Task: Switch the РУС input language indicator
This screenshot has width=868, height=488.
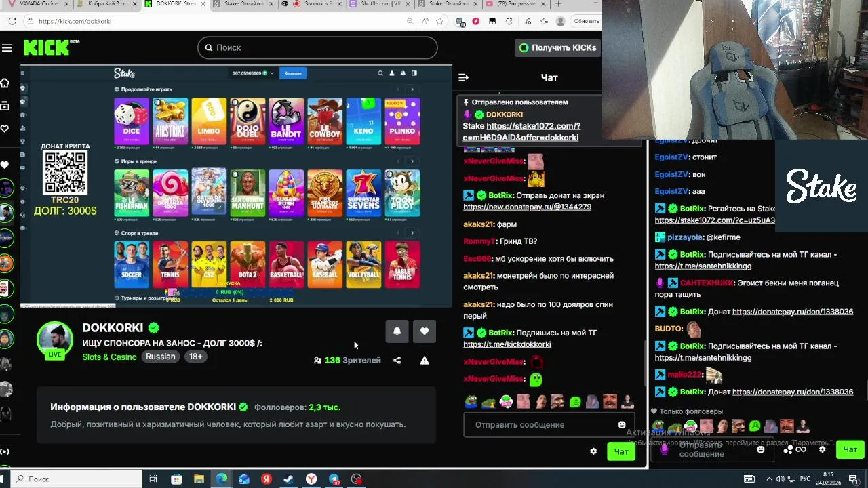Action: pyautogui.click(x=805, y=479)
